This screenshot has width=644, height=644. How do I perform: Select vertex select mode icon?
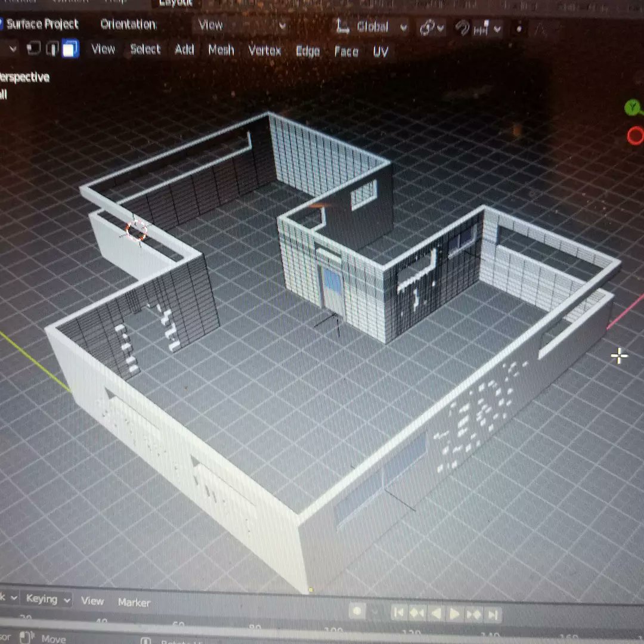(x=33, y=48)
